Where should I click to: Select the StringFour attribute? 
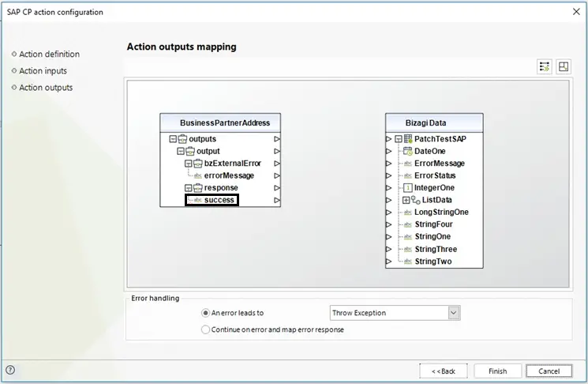[x=434, y=224]
